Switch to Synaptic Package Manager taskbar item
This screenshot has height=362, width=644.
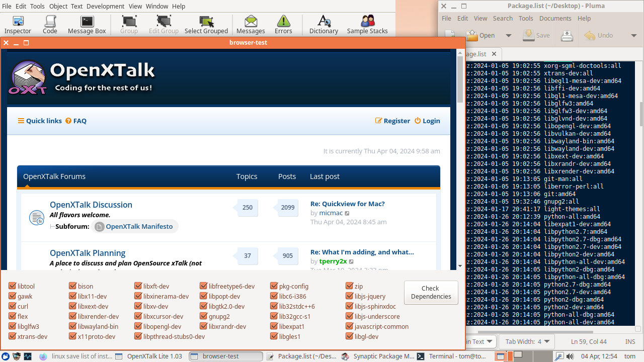tap(378, 356)
